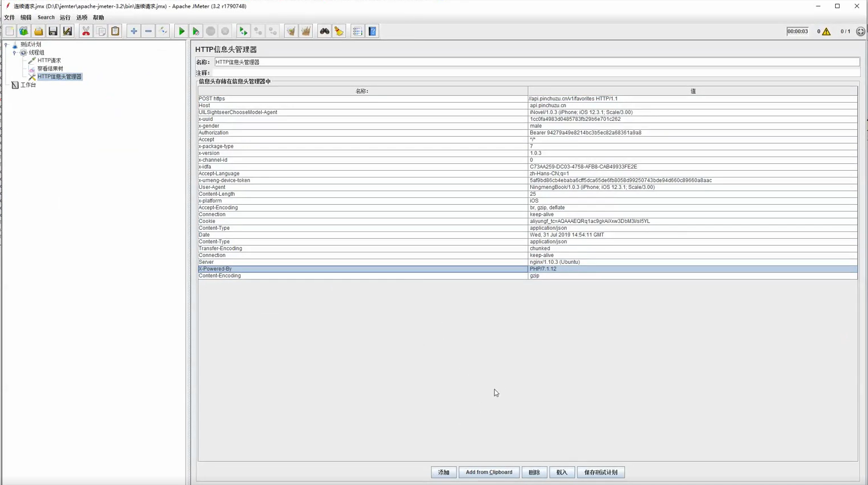Open the Templates icon in toolbar
This screenshot has width=868, height=485.
tap(24, 31)
